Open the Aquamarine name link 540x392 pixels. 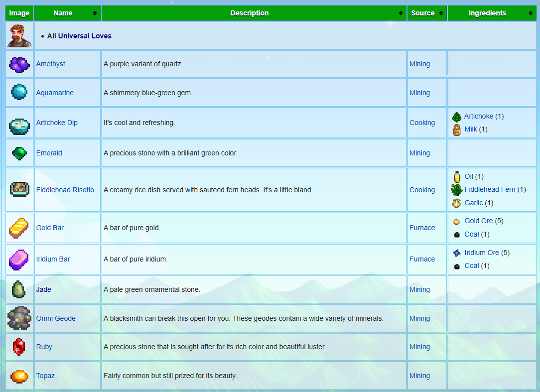tap(55, 93)
